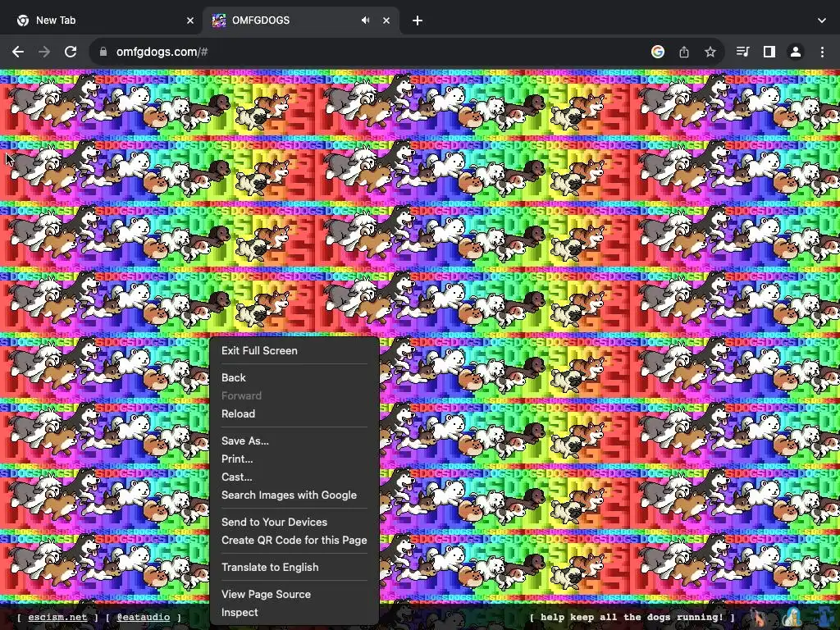Screen dimensions: 840x630
Task: Choose Create QR Code for this Page
Action: click(294, 540)
